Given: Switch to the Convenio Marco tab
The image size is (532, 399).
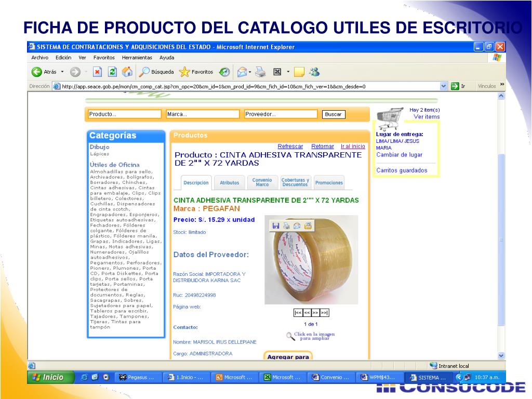Looking at the screenshot, I should point(262,182).
